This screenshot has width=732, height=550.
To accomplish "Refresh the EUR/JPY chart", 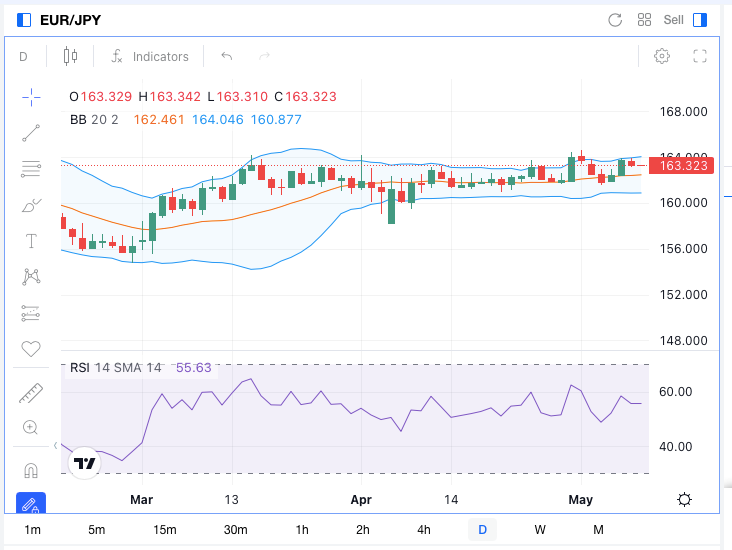I will 615,20.
